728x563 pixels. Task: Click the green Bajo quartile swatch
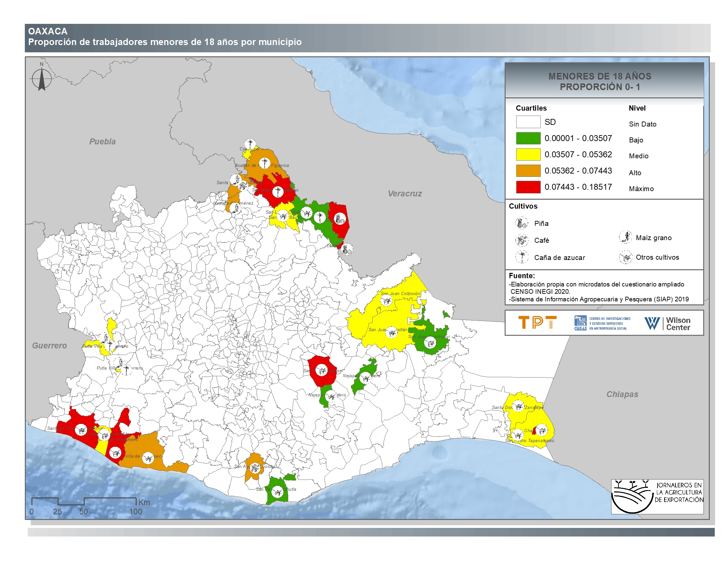coord(528,138)
